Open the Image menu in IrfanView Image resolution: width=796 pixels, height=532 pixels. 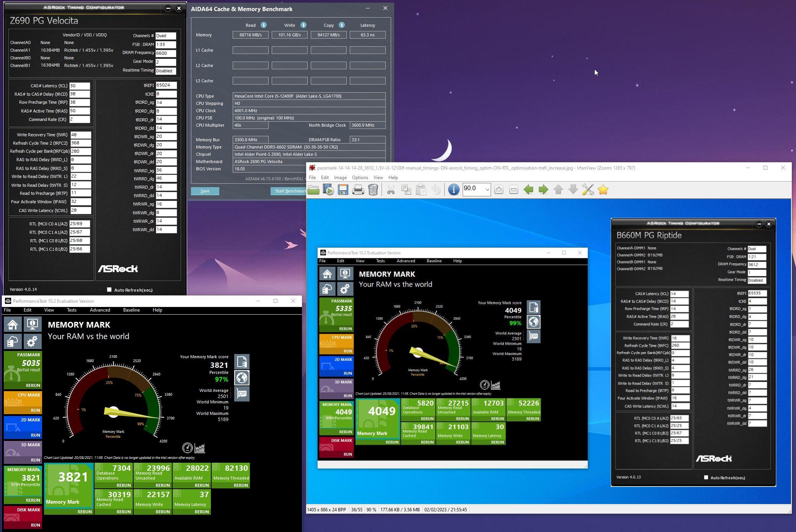tap(340, 178)
